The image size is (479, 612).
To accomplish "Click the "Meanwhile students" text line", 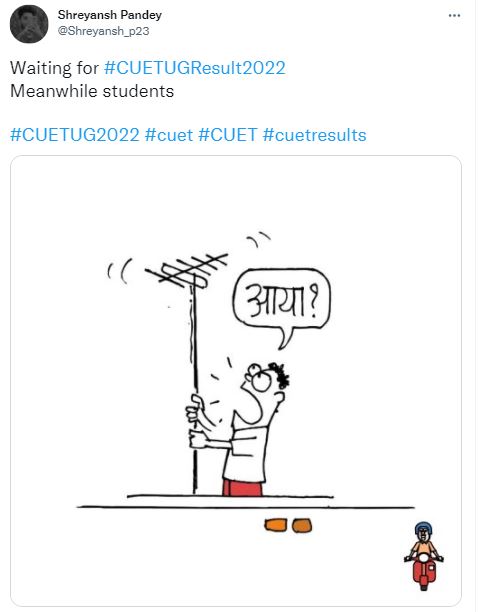I will click(92, 91).
